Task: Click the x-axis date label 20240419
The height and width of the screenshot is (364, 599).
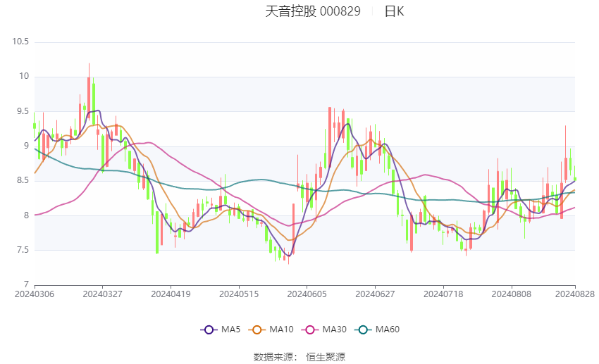Action: pos(171,294)
